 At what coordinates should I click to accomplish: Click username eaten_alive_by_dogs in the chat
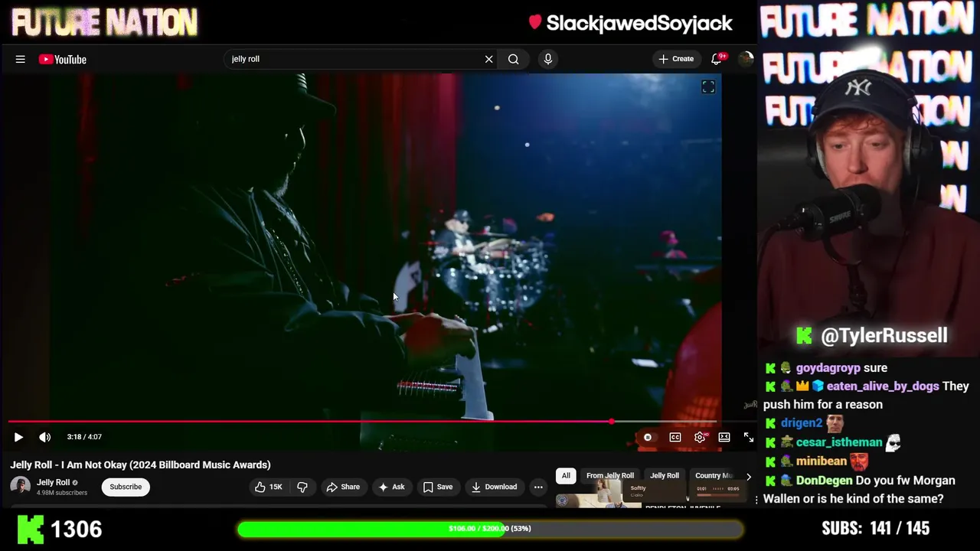(x=883, y=386)
